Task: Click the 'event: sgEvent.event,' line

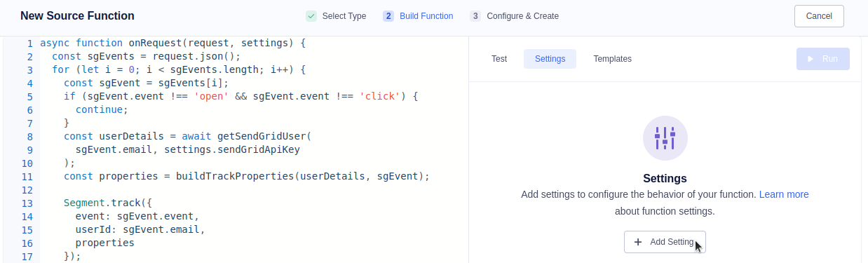Action: [137, 216]
